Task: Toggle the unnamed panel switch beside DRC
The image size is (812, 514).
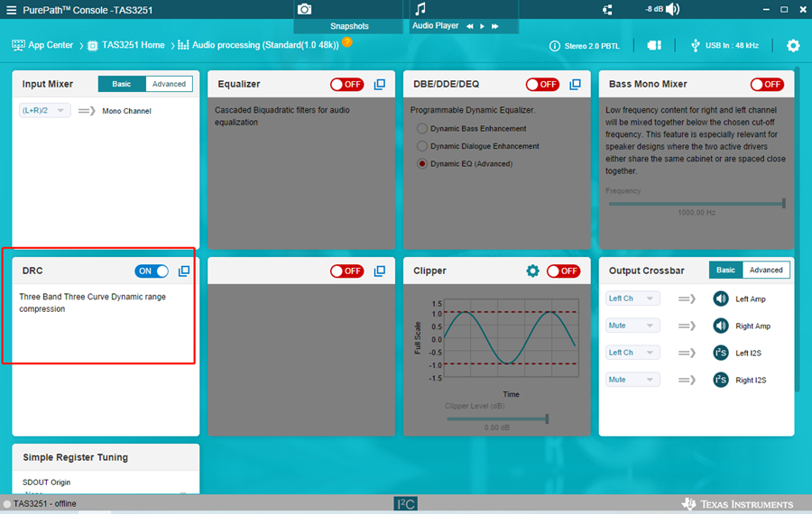Action: pos(347,271)
